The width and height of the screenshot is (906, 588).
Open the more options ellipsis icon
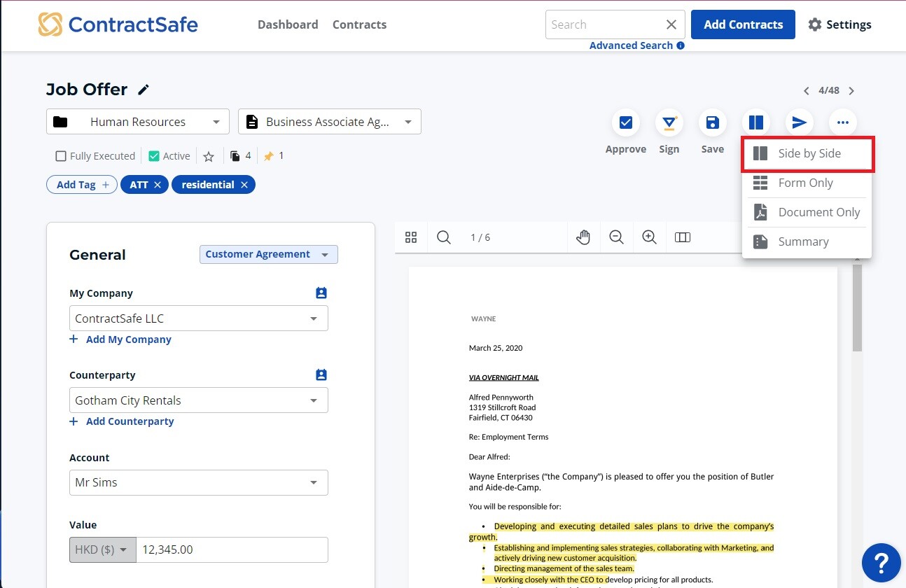pos(843,123)
